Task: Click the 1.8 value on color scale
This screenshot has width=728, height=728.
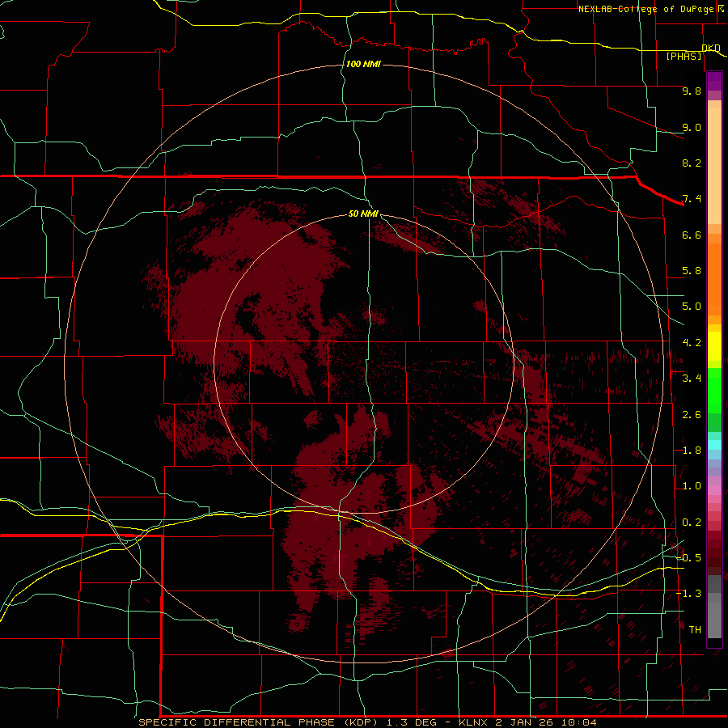Action: pos(692,451)
